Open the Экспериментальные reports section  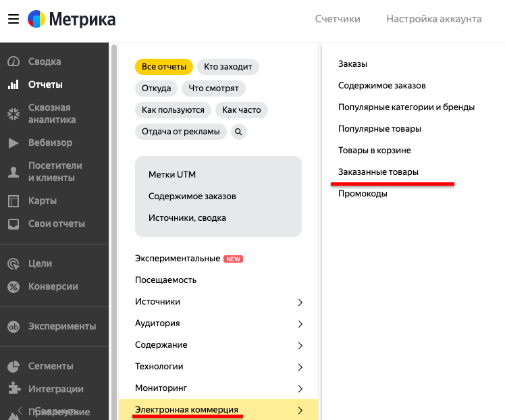point(178,259)
